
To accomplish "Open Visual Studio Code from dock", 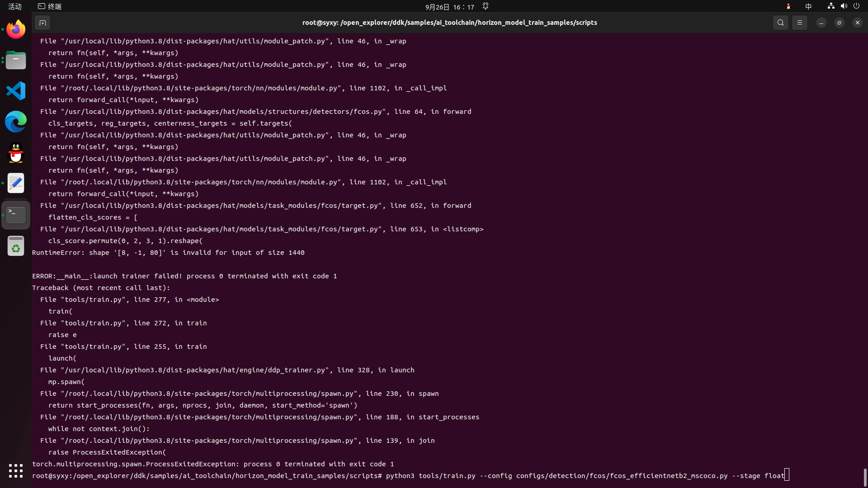I will 16,91.
